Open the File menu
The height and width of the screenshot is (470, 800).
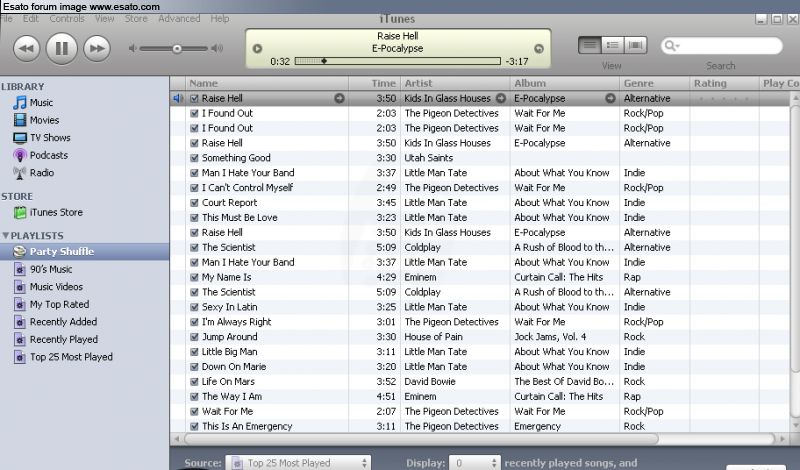[7, 18]
